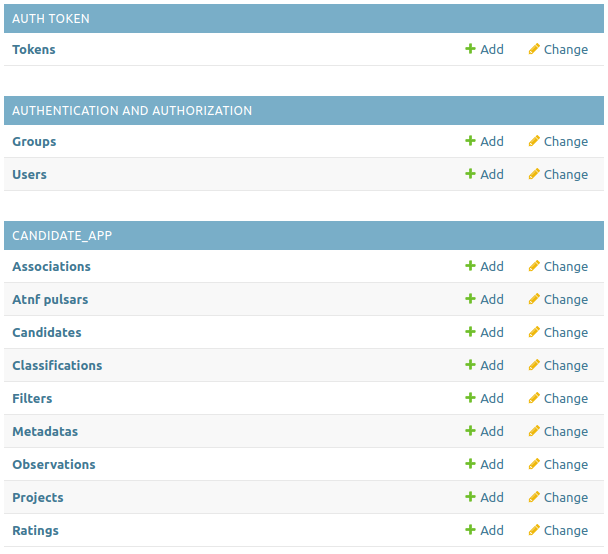The image size is (608, 554).
Task: Click the Add text for Associations
Action: 492,266
